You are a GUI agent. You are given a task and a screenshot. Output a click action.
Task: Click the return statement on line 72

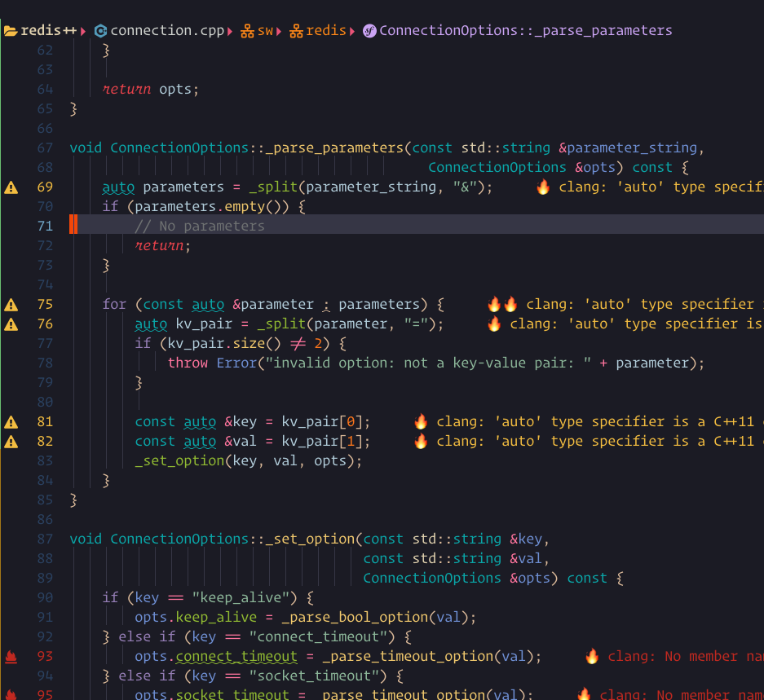[159, 245]
